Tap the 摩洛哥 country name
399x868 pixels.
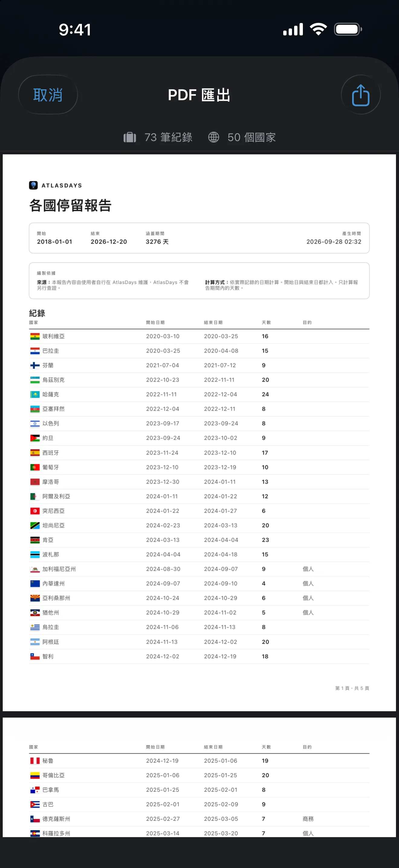click(x=50, y=482)
